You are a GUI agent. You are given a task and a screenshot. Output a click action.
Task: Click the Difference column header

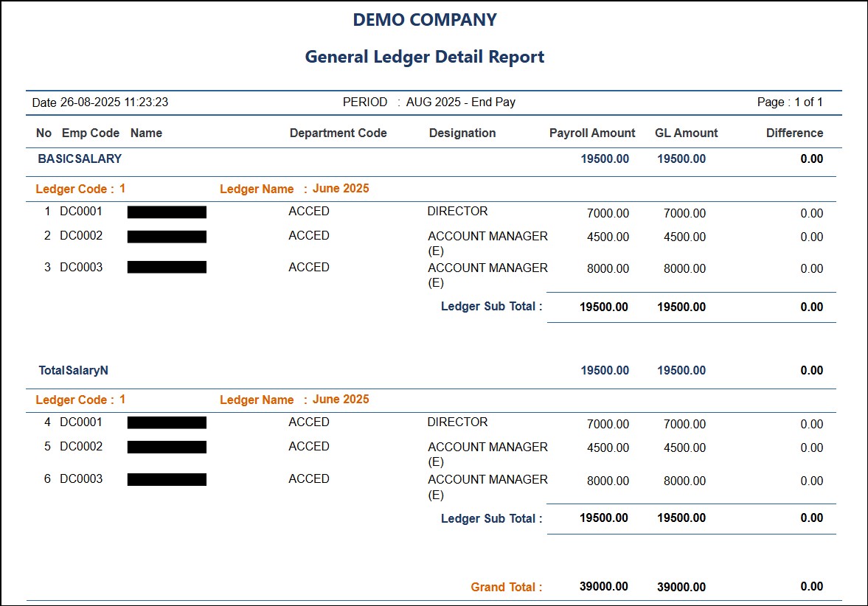(x=794, y=133)
